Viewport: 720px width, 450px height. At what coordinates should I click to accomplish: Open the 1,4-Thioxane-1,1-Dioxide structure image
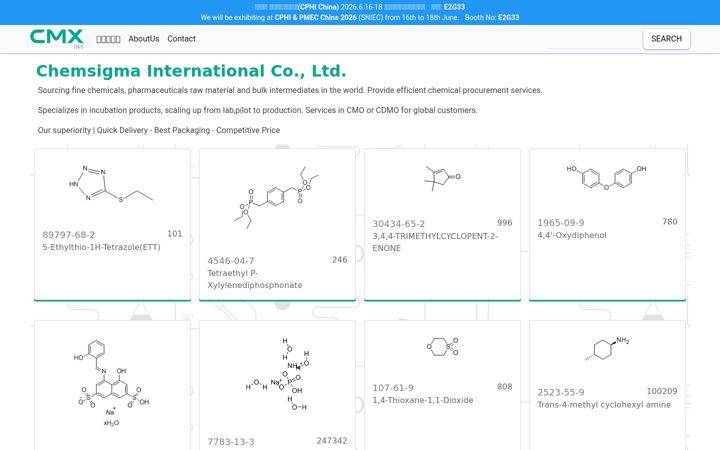pos(442,347)
